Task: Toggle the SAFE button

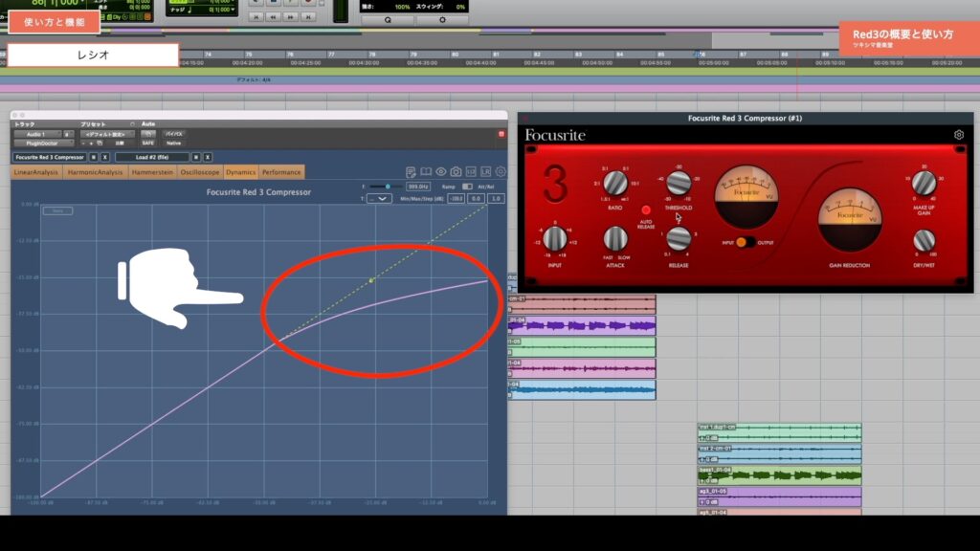Action: point(148,143)
